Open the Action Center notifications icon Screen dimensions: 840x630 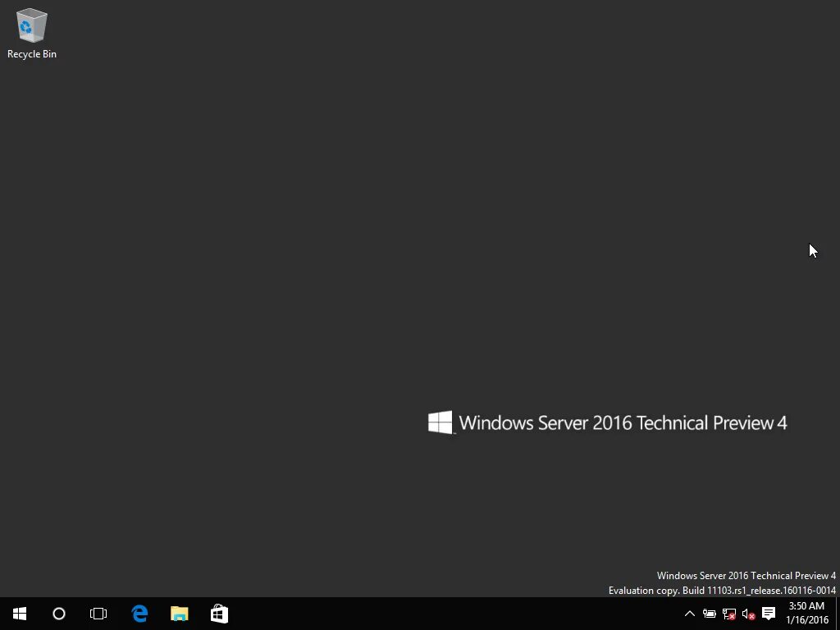click(769, 614)
